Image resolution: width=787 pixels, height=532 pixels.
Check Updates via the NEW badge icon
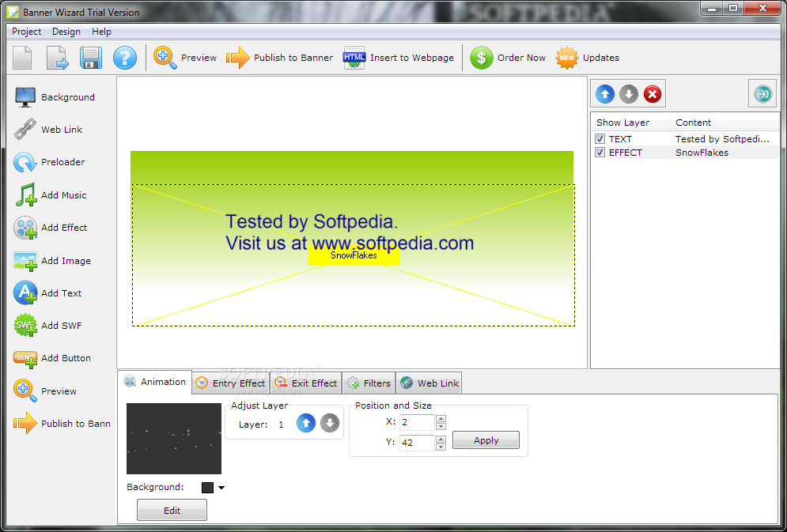(566, 58)
